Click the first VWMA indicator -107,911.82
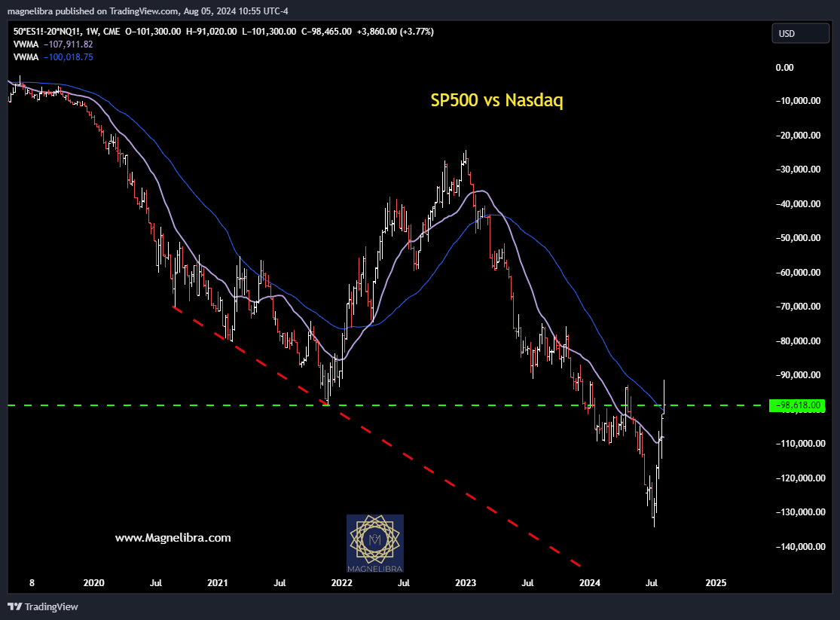 tap(53, 44)
